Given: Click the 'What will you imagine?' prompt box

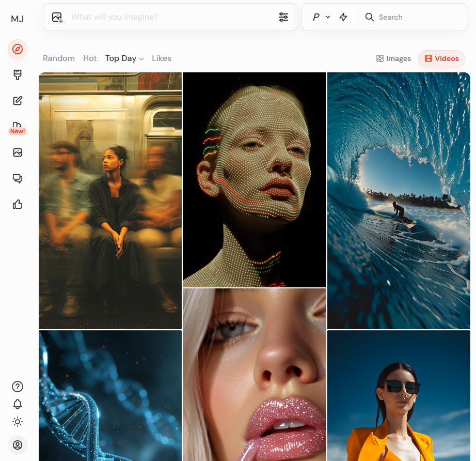Looking at the screenshot, I should tap(170, 17).
